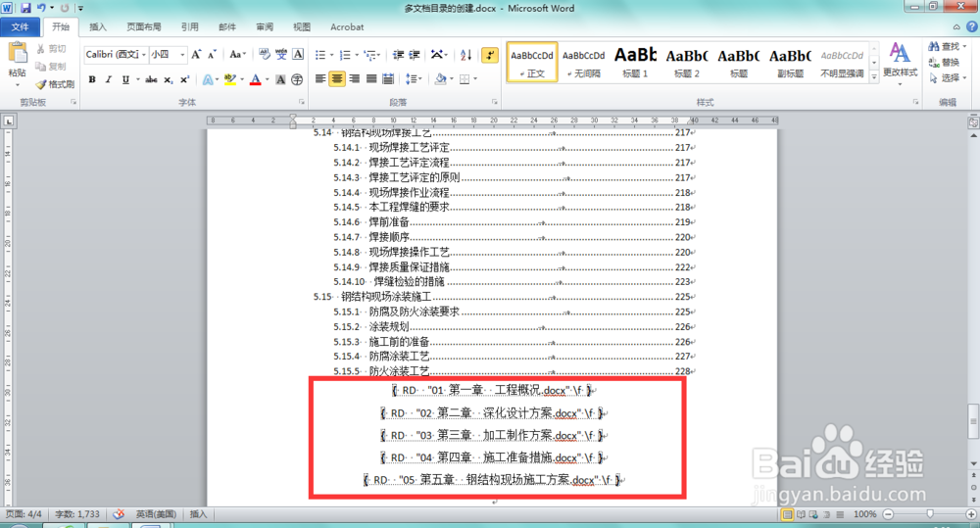
Task: Click language English (US) indicator
Action: (156, 514)
